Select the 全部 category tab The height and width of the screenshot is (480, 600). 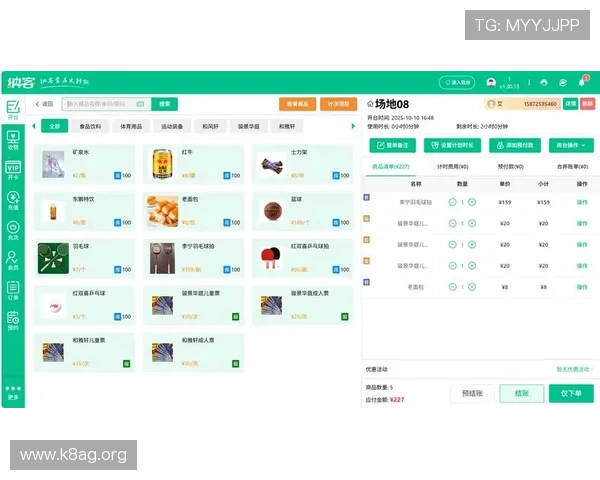pyautogui.click(x=55, y=126)
